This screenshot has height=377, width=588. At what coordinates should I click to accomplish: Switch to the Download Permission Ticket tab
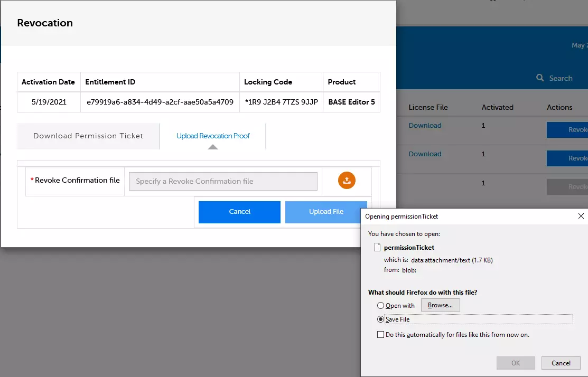pyautogui.click(x=88, y=136)
